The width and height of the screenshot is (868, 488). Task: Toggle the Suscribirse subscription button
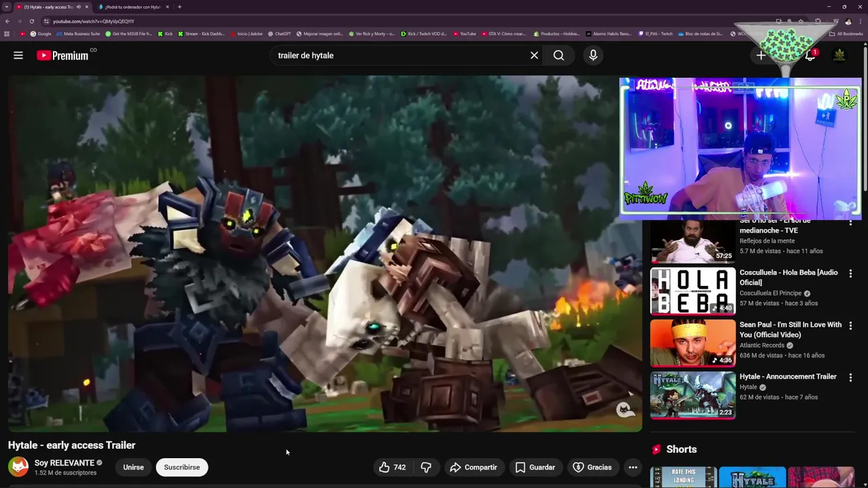182,467
